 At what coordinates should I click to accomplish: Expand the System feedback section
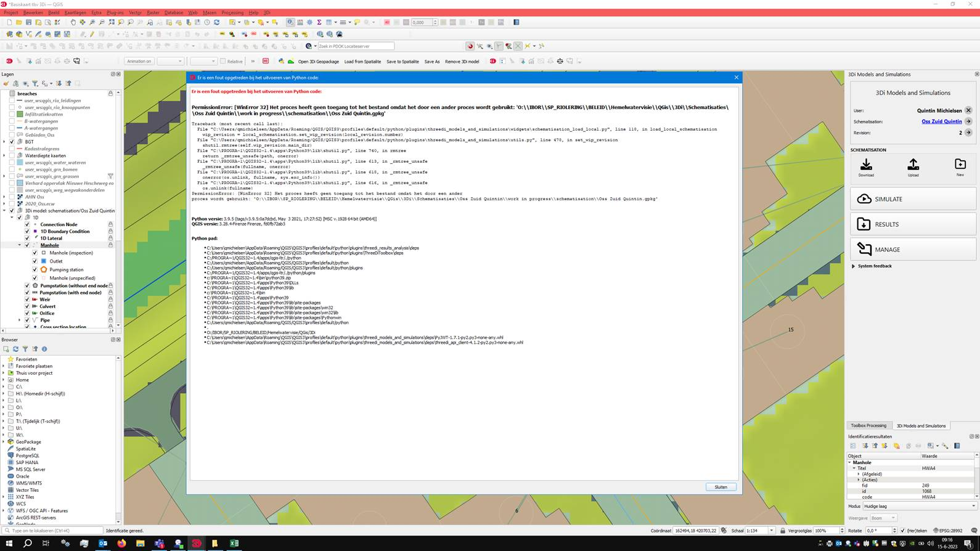pos(854,266)
